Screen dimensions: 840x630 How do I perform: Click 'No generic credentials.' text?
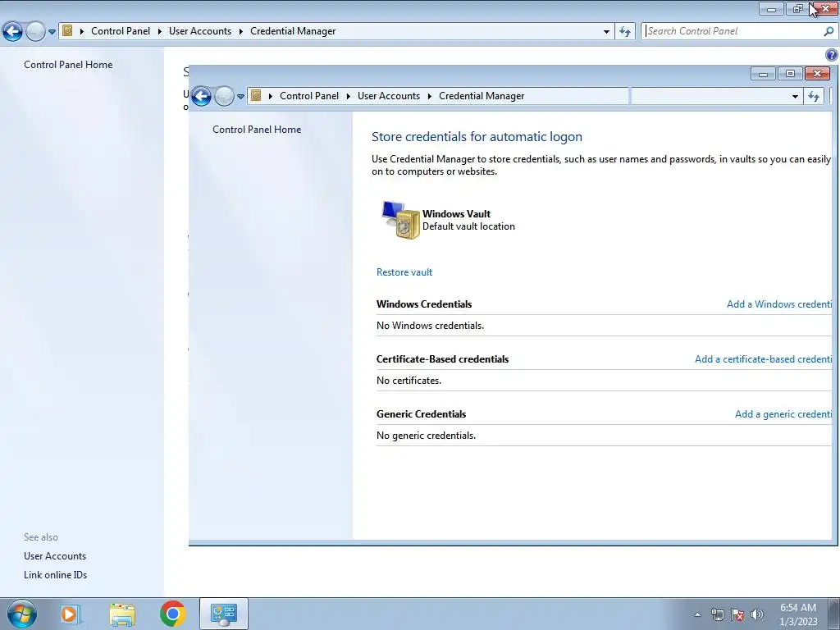(426, 436)
